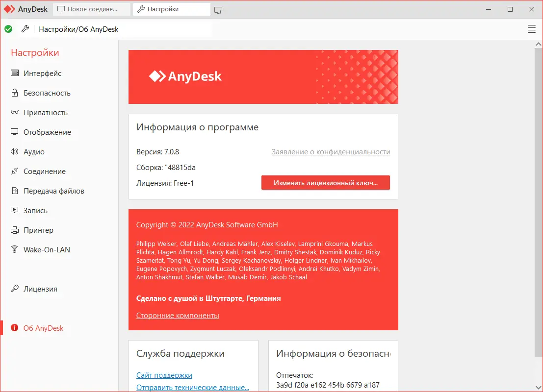The height and width of the screenshot is (392, 543).
Task: Select Об AnyDesk section
Action: pyautogui.click(x=43, y=328)
